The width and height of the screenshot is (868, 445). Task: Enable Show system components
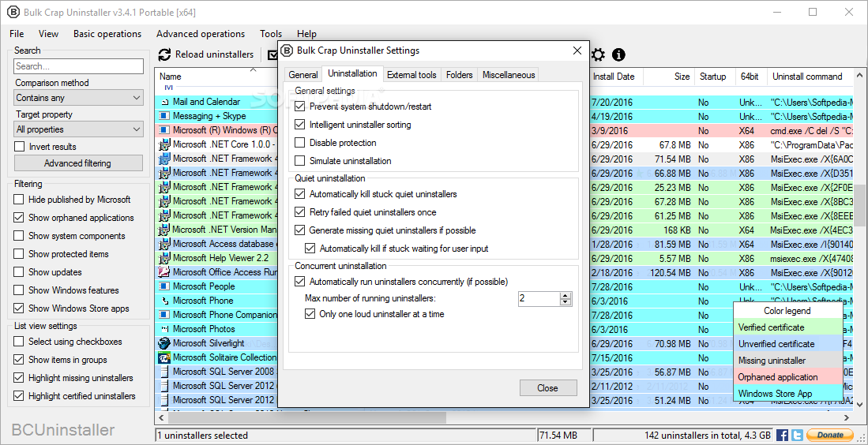pos(19,236)
